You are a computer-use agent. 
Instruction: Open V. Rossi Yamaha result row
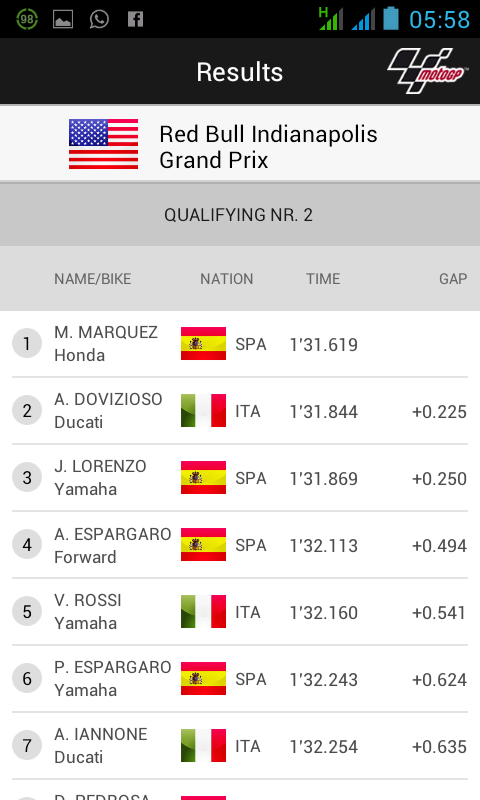click(240, 612)
